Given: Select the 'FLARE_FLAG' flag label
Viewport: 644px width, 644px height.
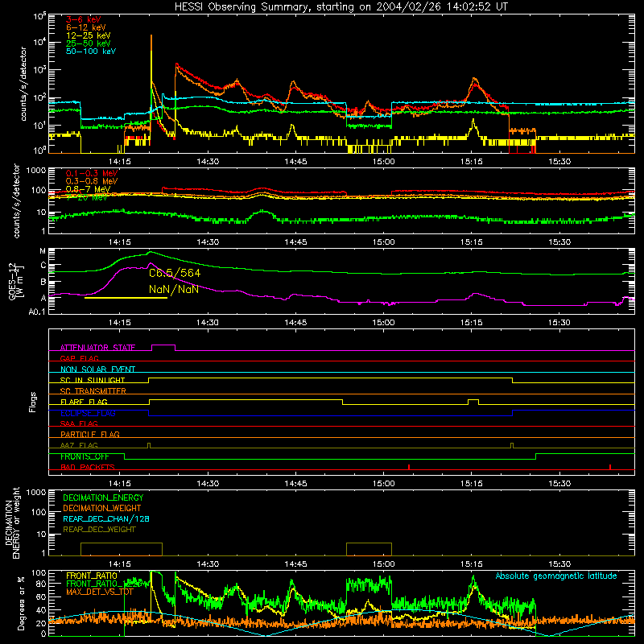Looking at the screenshot, I should (x=84, y=402).
